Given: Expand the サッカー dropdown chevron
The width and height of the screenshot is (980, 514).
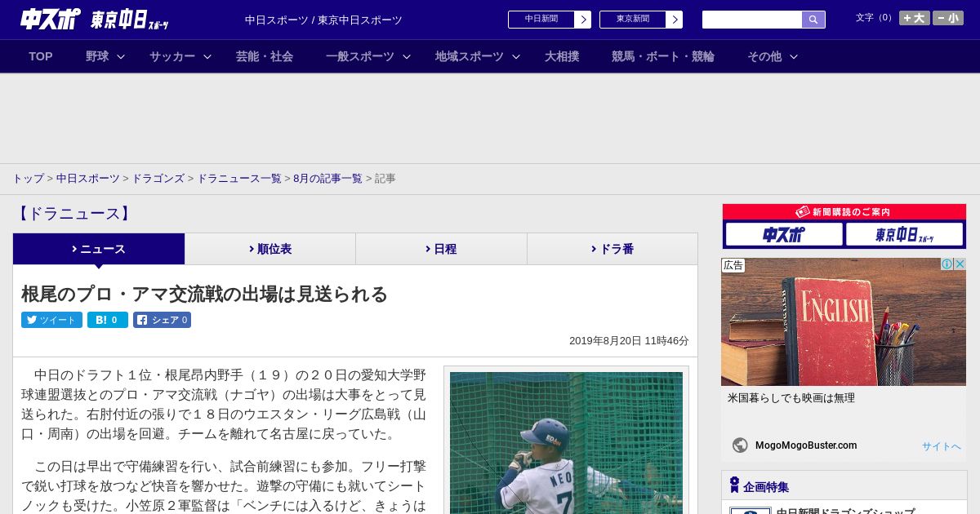Looking at the screenshot, I should 207,56.
